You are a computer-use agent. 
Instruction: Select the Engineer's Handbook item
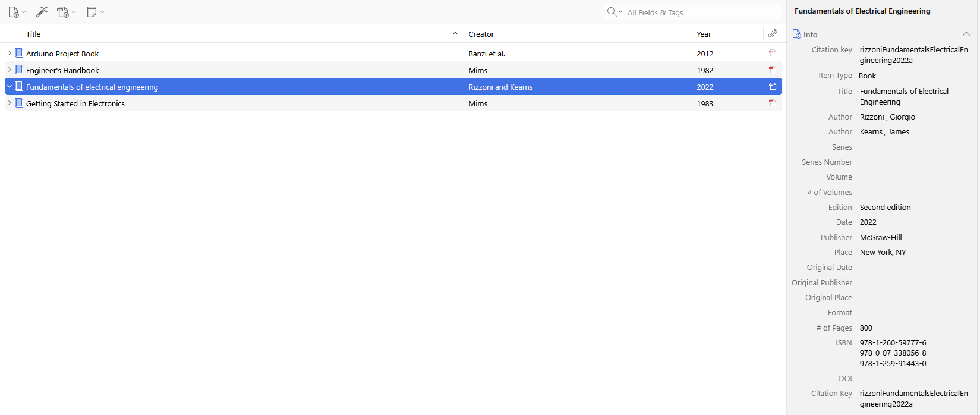393,70
